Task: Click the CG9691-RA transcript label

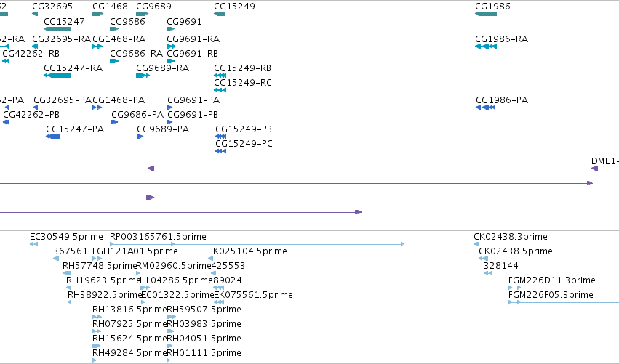Action: point(193,39)
